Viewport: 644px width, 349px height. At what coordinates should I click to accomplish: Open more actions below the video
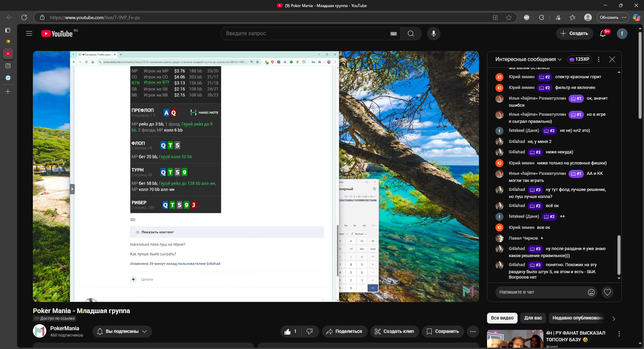coord(473,332)
